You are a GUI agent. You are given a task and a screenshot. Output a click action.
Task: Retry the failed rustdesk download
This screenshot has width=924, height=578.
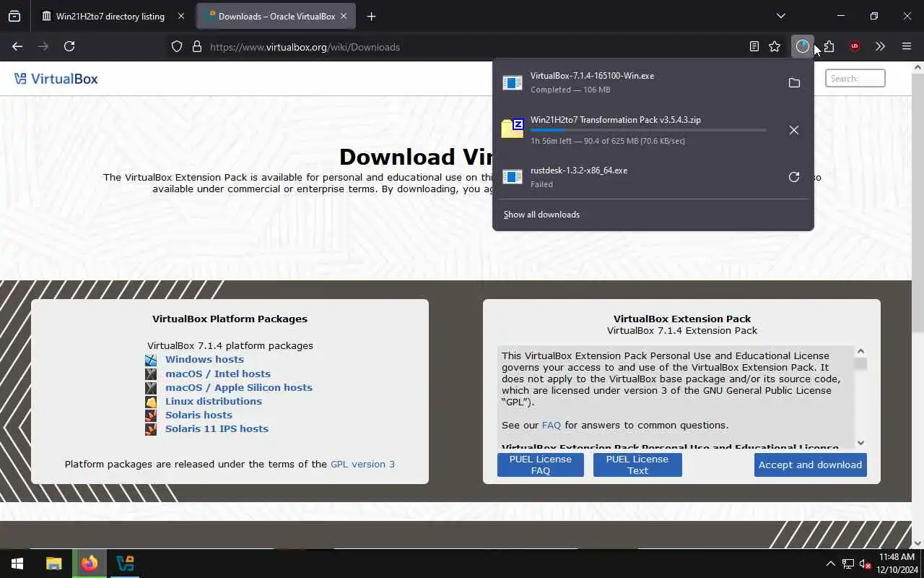pos(794,177)
